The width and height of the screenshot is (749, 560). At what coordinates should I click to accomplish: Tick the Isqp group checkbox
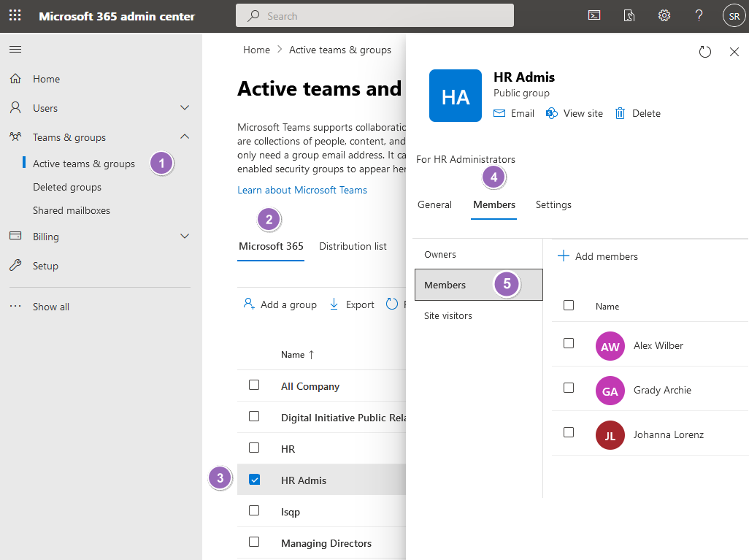(x=254, y=510)
